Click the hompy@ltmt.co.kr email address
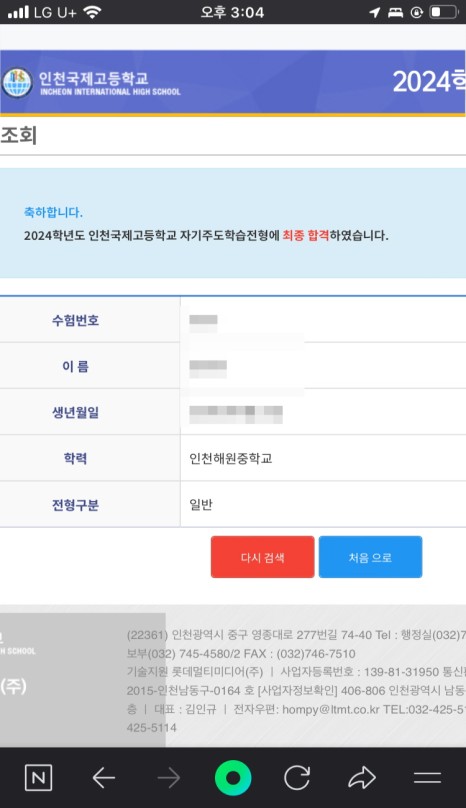The width and height of the screenshot is (466, 808). pos(330,709)
